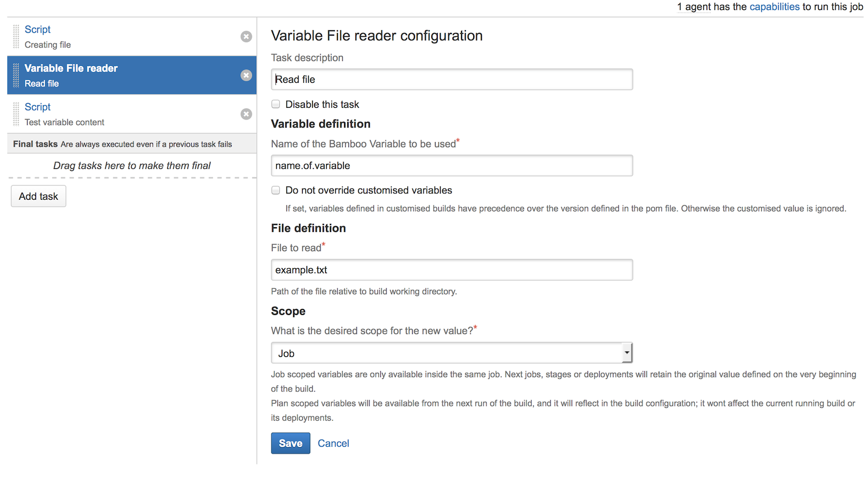Open the capabilities link
868x478 pixels.
point(775,7)
